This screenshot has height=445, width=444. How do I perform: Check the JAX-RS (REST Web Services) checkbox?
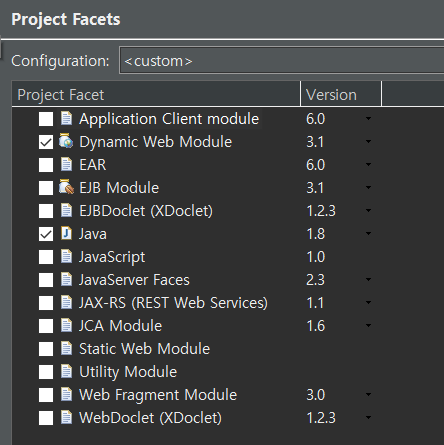(46, 303)
